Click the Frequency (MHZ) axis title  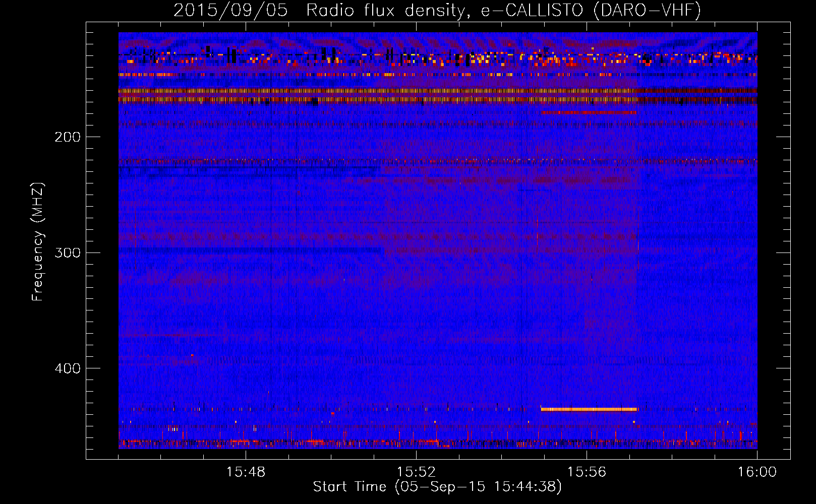point(38,241)
